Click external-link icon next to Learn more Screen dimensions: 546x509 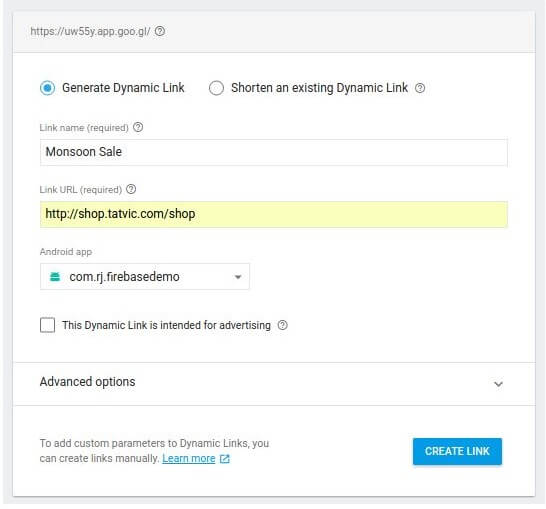click(225, 459)
